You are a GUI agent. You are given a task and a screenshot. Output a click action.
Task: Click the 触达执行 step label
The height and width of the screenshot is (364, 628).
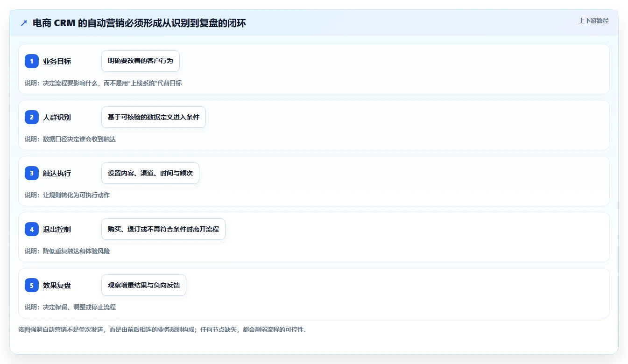tap(57, 173)
